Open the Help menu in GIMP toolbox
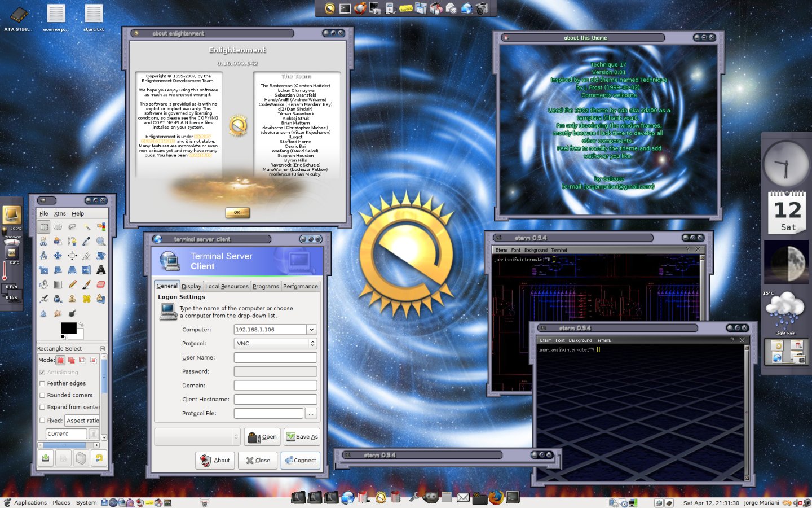812x508 pixels. (x=78, y=214)
